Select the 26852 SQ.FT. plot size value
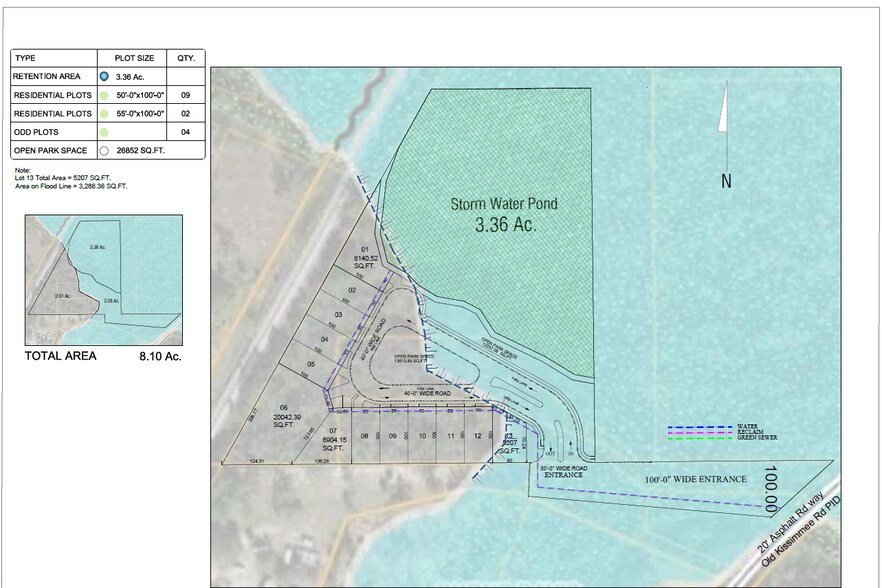Image resolution: width=882 pixels, height=588 pixels. (141, 151)
